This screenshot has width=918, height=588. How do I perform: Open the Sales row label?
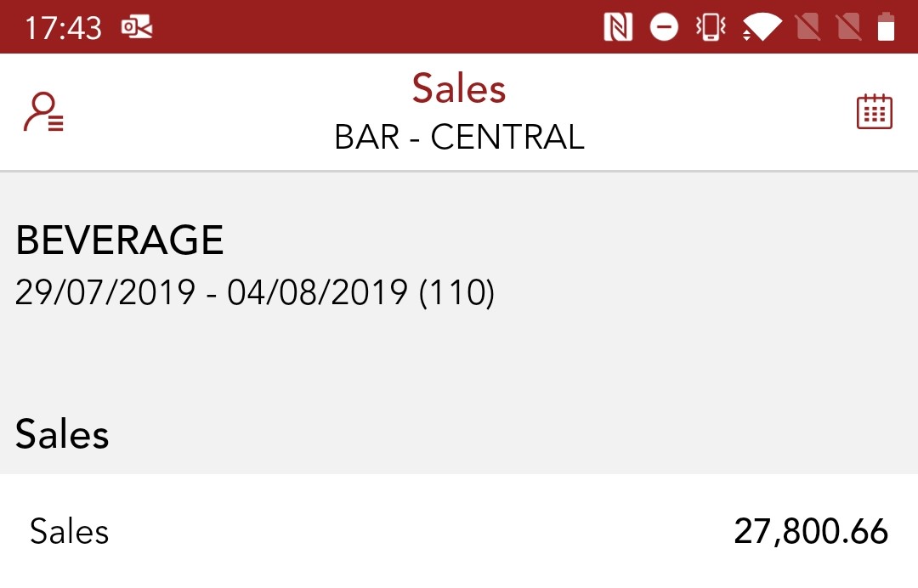(70, 532)
